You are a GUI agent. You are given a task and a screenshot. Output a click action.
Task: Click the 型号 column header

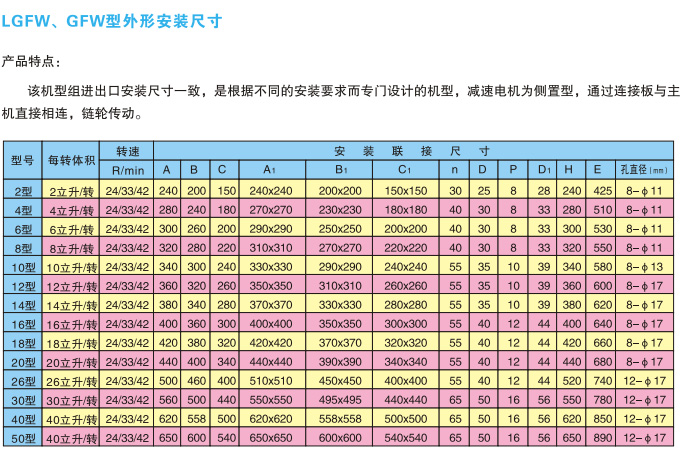point(22,159)
